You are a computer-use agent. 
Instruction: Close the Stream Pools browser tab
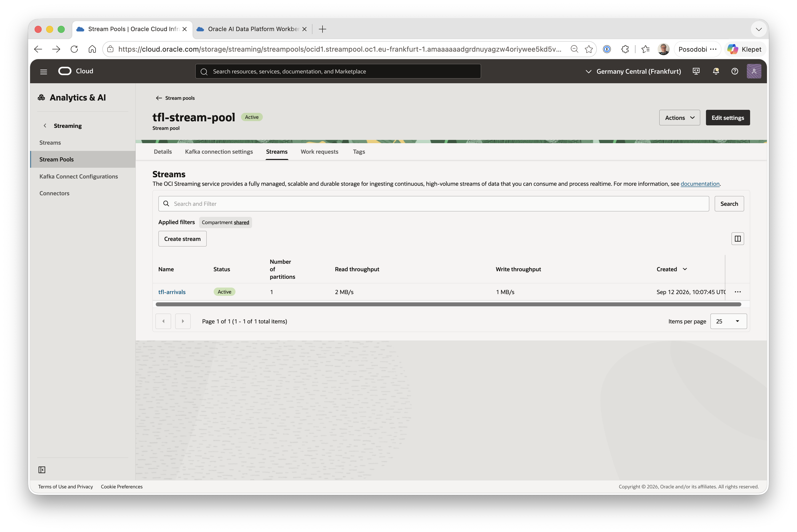(x=185, y=29)
